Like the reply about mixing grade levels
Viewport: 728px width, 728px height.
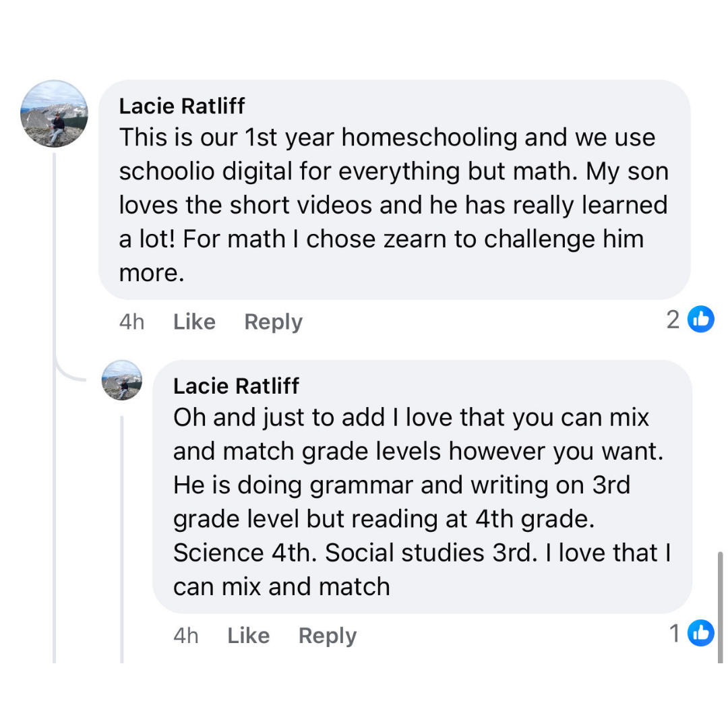click(x=248, y=636)
